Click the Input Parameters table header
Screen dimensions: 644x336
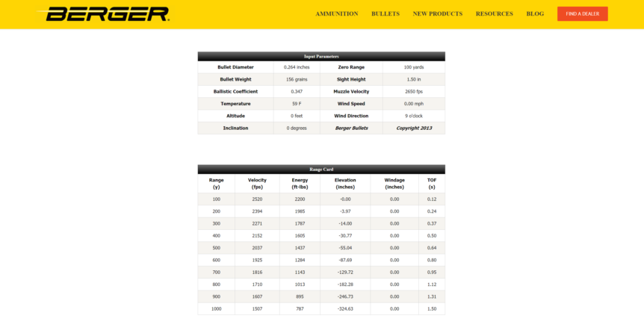click(321, 56)
